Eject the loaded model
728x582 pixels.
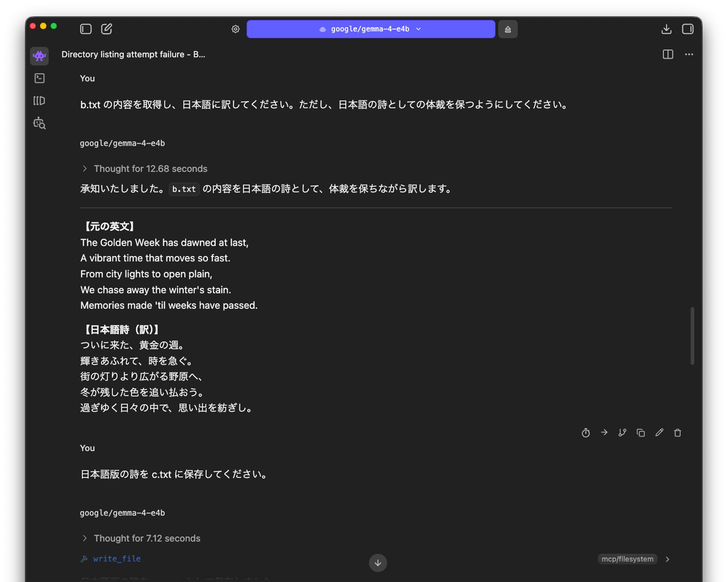[508, 29]
